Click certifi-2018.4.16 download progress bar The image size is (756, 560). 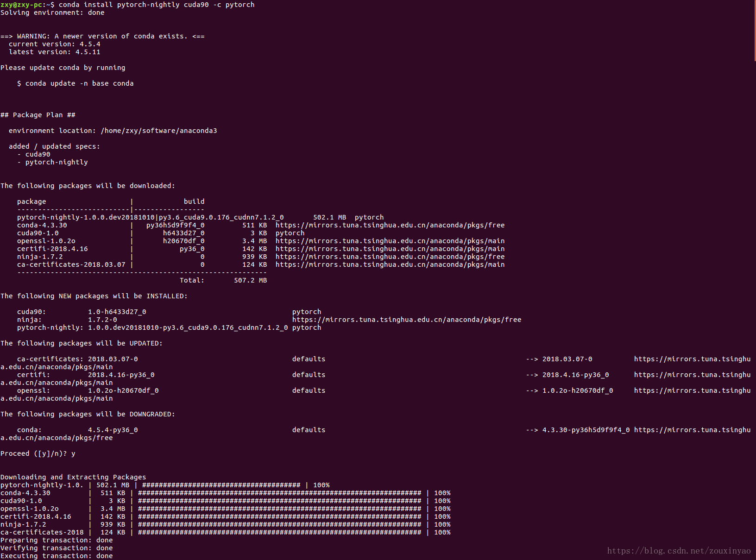(280, 516)
